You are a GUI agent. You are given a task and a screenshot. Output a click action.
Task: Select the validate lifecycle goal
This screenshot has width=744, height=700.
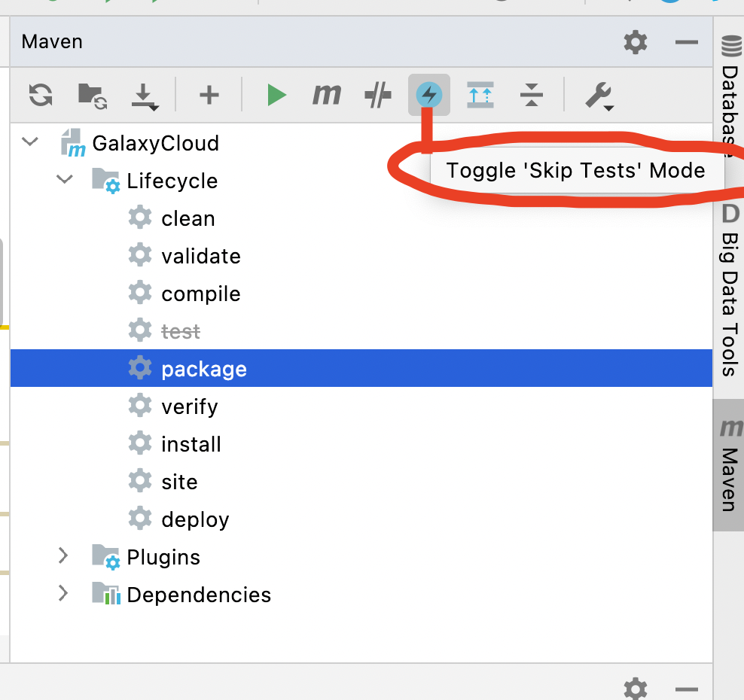[x=201, y=256]
